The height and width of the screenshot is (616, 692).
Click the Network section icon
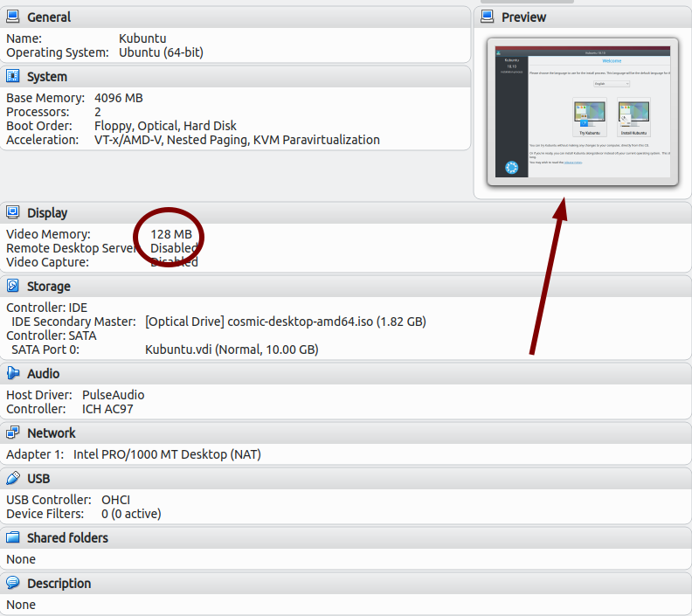[13, 433]
